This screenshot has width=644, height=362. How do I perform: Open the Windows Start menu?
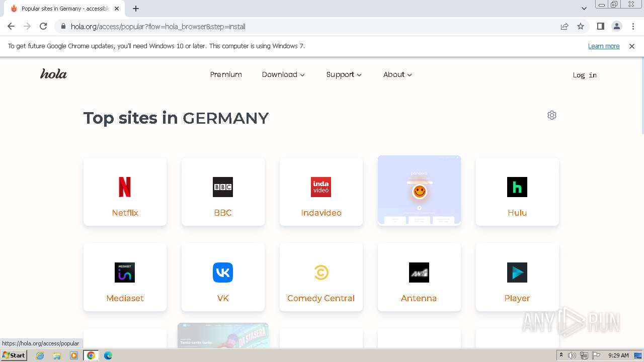click(x=14, y=355)
